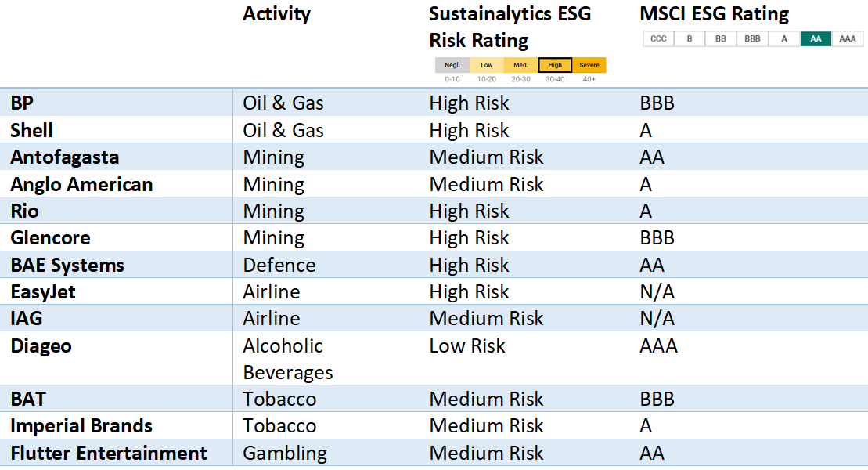
Task: Select the green 'AA' MSCI rating badge
Action: [x=816, y=38]
